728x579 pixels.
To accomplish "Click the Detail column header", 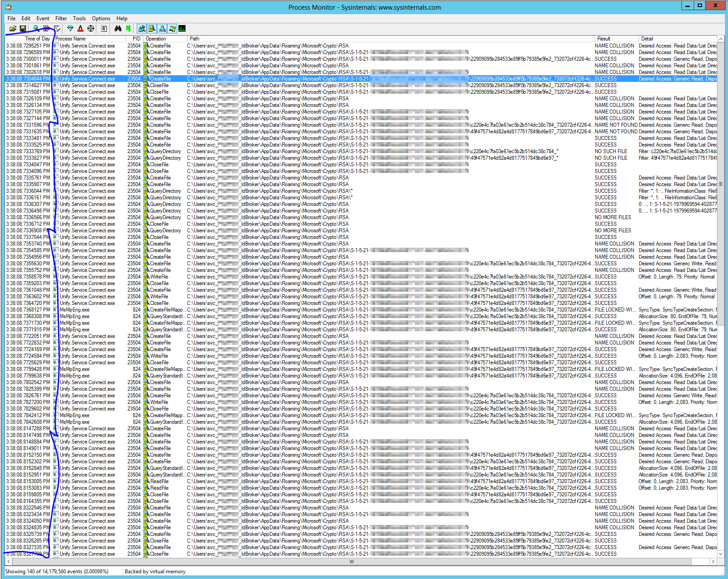I will pyautogui.click(x=677, y=39).
